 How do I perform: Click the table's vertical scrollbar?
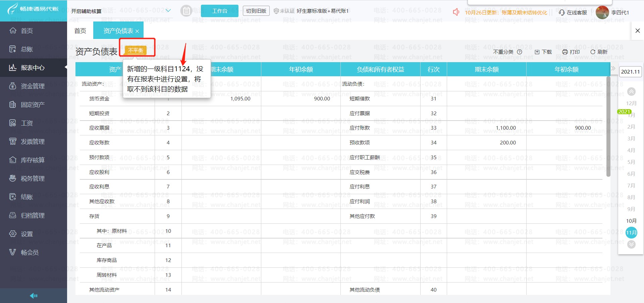click(608, 127)
